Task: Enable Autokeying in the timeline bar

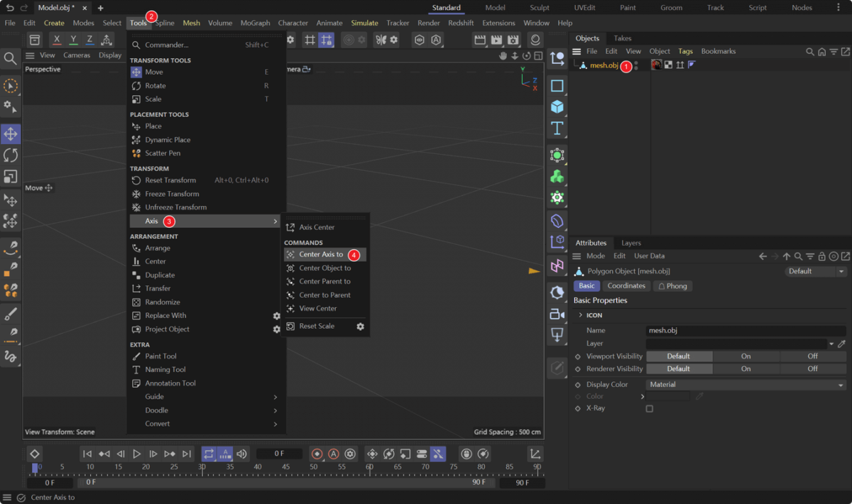Action: pos(334,454)
